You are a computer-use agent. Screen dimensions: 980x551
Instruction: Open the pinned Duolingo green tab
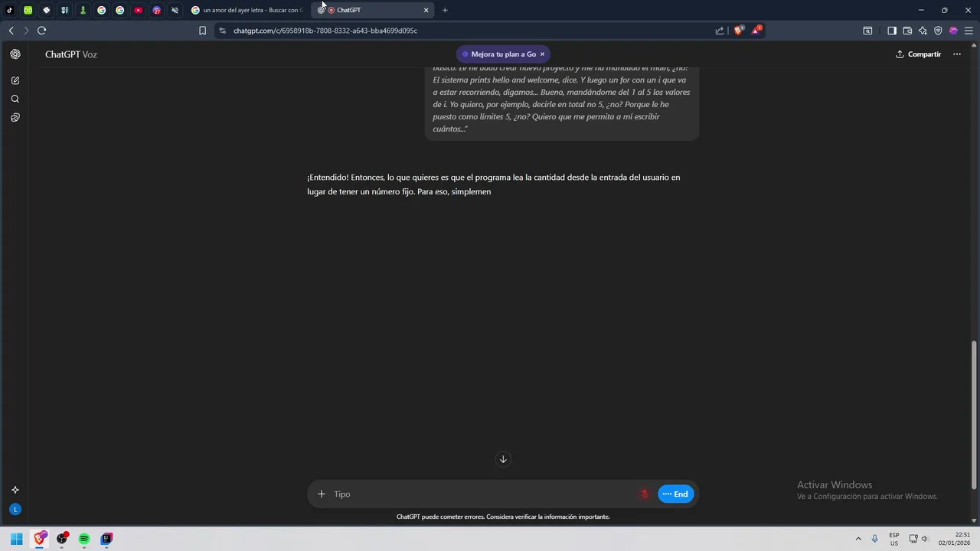[x=28, y=10]
